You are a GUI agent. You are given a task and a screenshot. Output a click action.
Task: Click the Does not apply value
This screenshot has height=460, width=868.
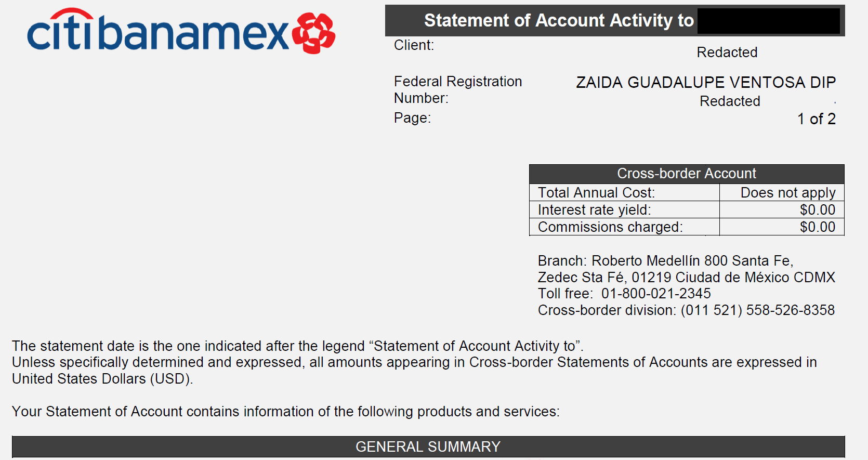click(x=788, y=192)
